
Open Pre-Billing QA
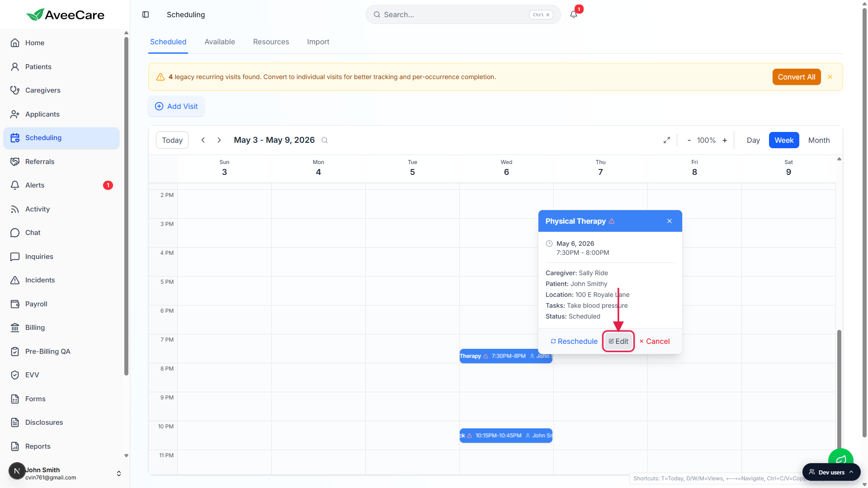coord(61,352)
